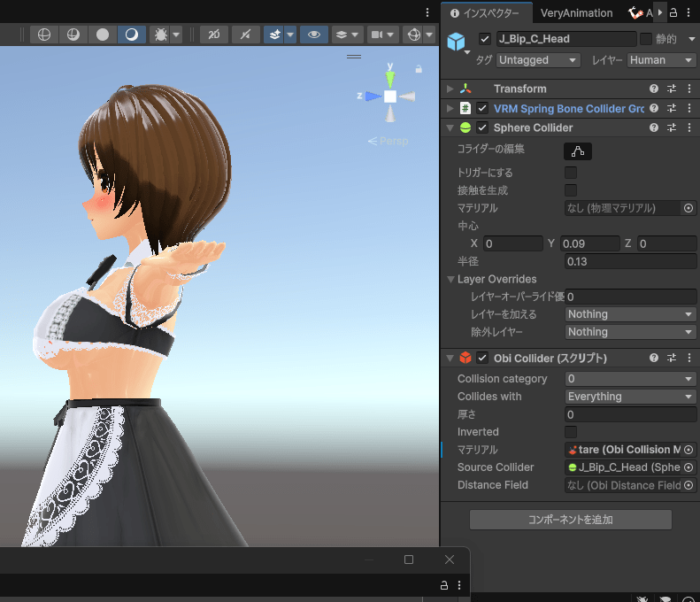This screenshot has height=602, width=700.
Task: Open the レイヤーを加える Nothing dropdown
Action: (630, 314)
